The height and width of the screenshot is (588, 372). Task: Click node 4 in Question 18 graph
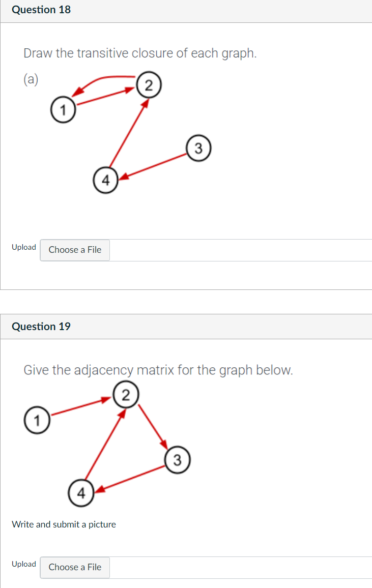click(x=105, y=180)
